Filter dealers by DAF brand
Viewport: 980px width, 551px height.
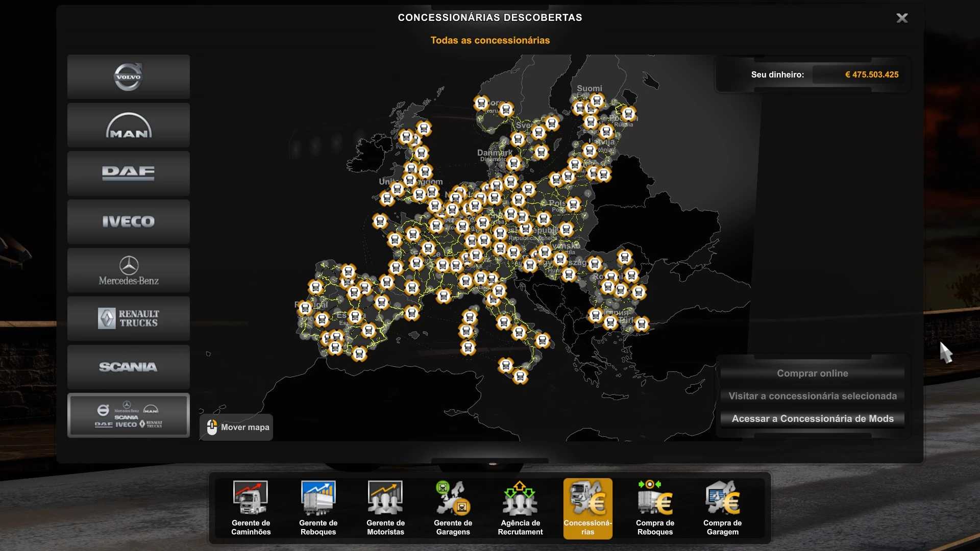pos(128,173)
